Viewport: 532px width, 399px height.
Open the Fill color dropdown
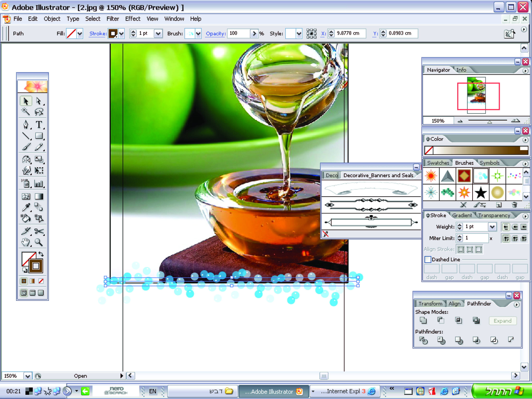pos(80,34)
